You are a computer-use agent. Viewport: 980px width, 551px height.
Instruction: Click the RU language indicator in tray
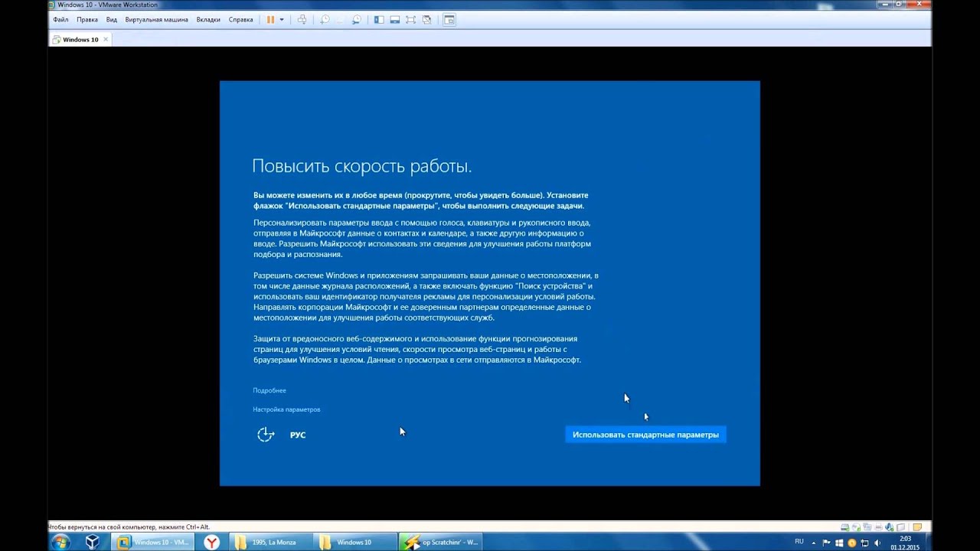(x=799, y=541)
